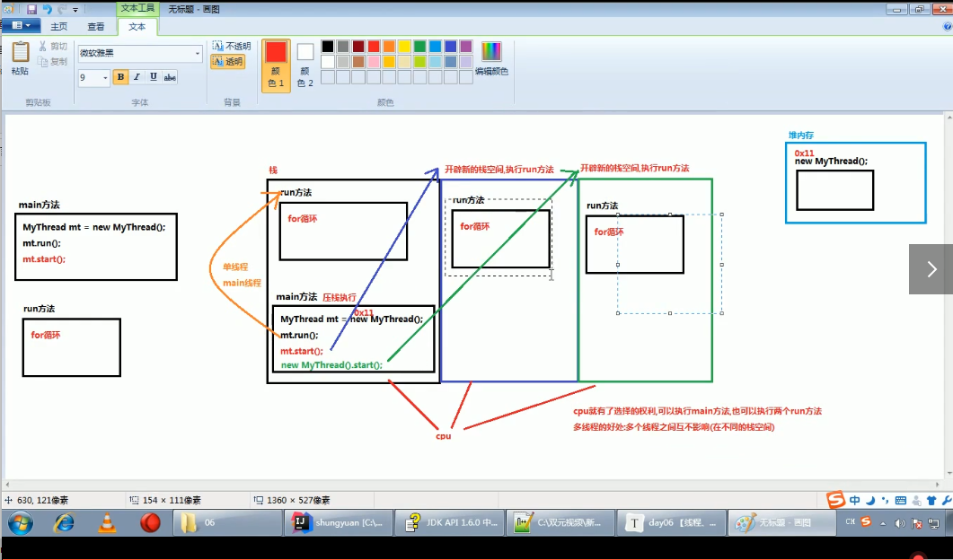
Task: Open 编辑颜色 (Edit colors) rainbow icon
Action: point(491,58)
